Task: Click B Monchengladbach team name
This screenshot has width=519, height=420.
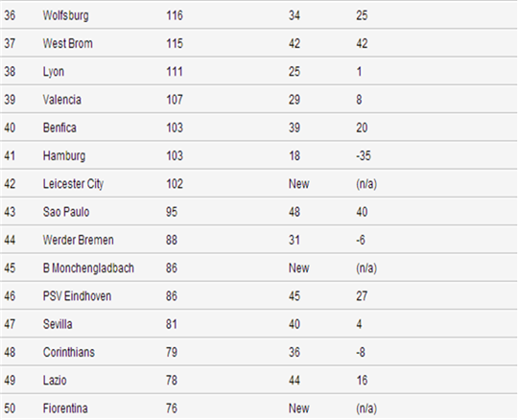Action: point(88,268)
